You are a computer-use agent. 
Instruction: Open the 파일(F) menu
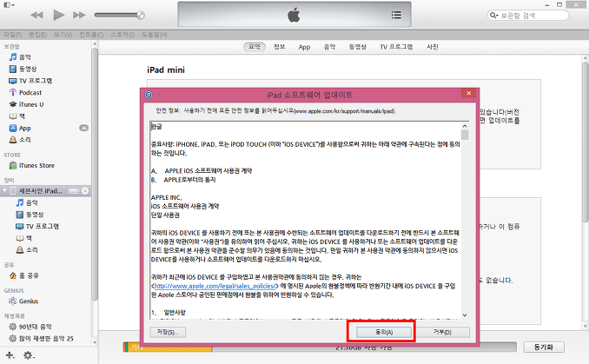(x=12, y=35)
